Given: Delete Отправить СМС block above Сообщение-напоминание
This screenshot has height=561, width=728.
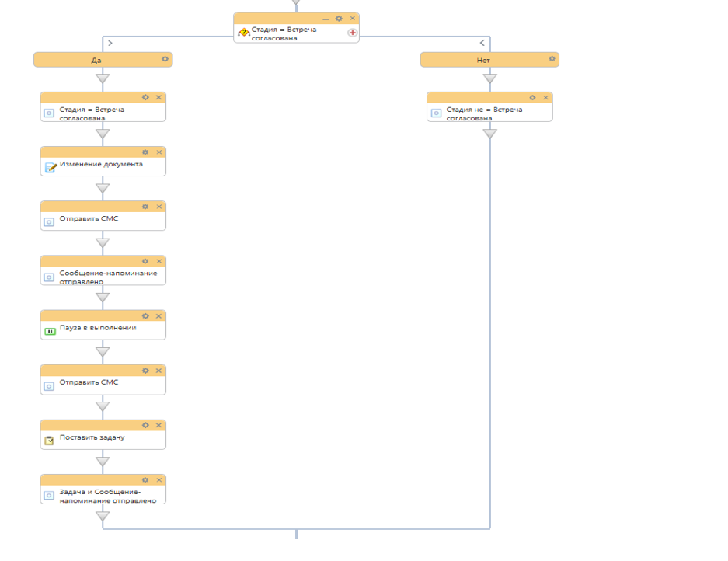Looking at the screenshot, I should pyautogui.click(x=158, y=207).
